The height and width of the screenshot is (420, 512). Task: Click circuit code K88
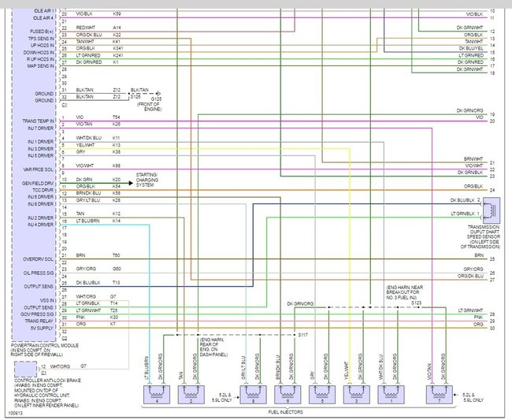coord(117,166)
